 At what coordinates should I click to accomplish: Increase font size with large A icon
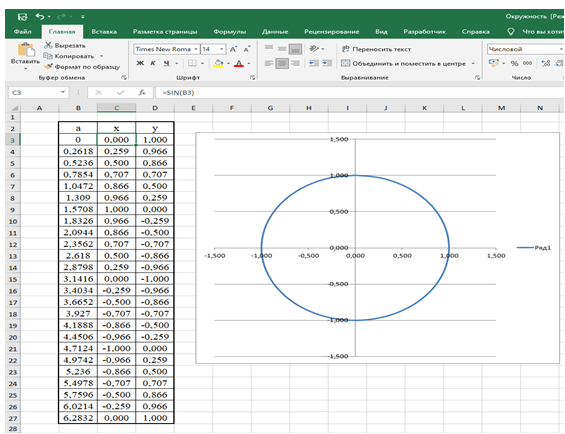[x=233, y=49]
